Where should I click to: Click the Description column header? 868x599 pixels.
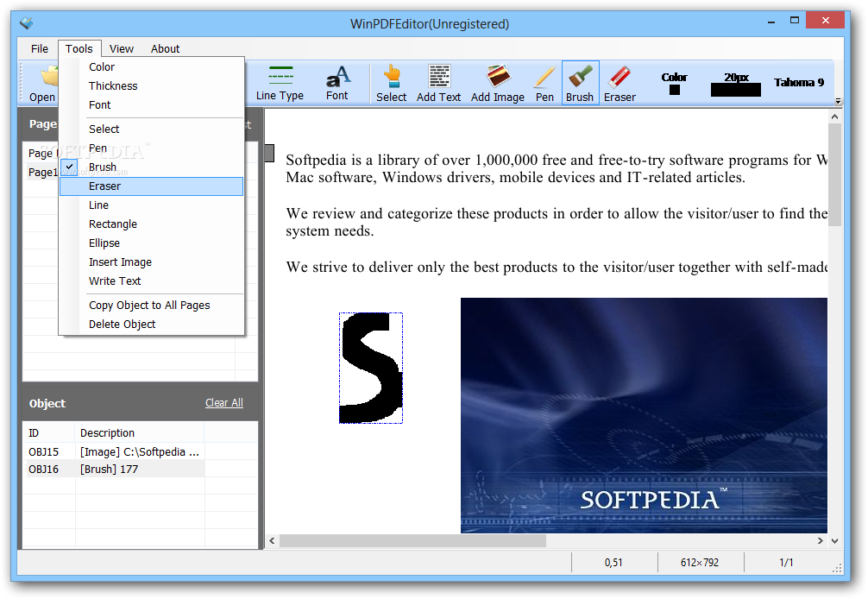(x=140, y=433)
